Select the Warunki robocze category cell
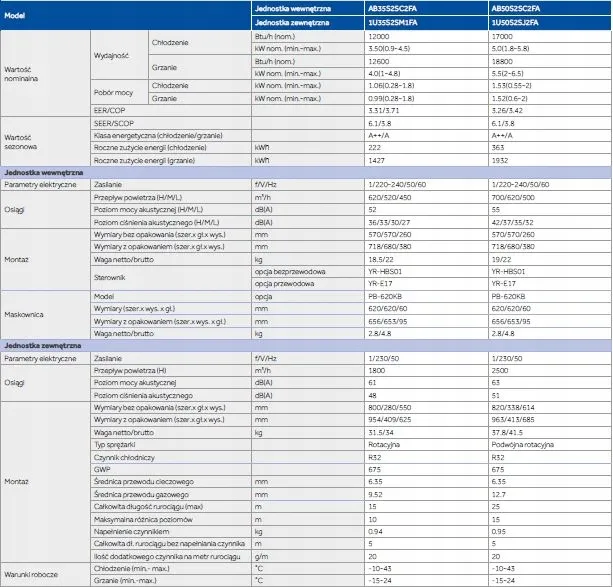 (45, 574)
